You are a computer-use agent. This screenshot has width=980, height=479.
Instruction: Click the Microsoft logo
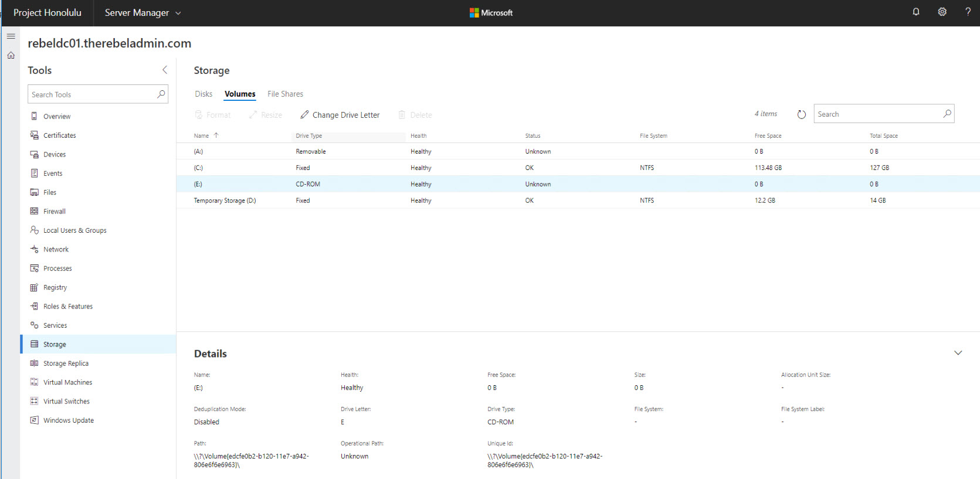pyautogui.click(x=491, y=13)
